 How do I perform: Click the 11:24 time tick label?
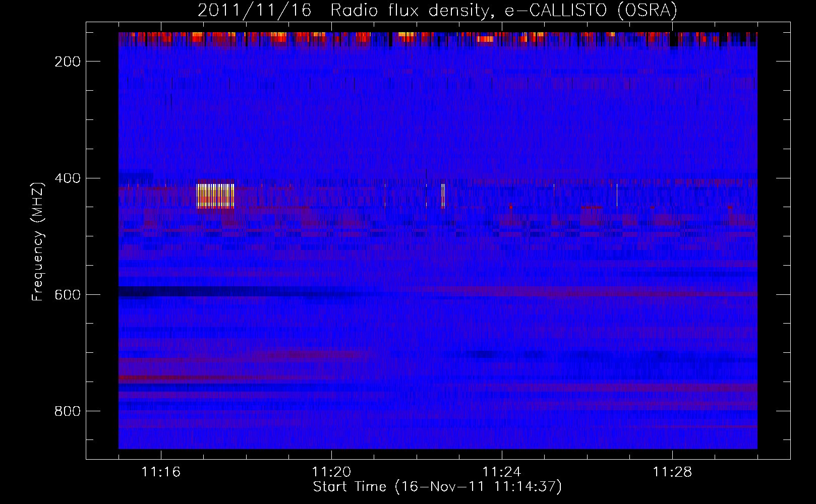502,472
